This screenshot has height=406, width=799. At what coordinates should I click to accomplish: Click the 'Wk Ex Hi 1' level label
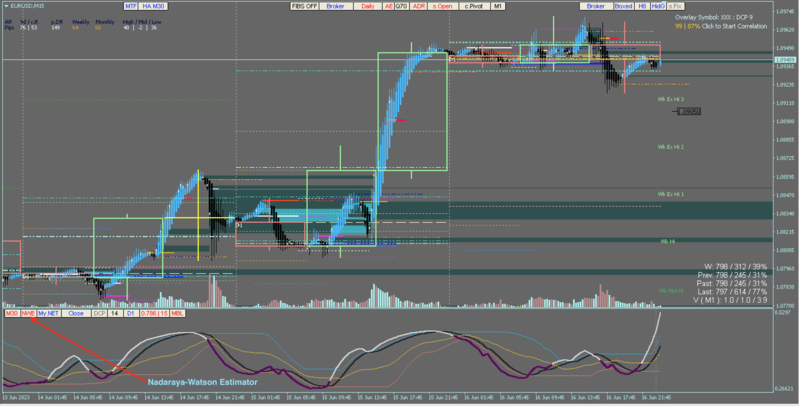tap(671, 194)
